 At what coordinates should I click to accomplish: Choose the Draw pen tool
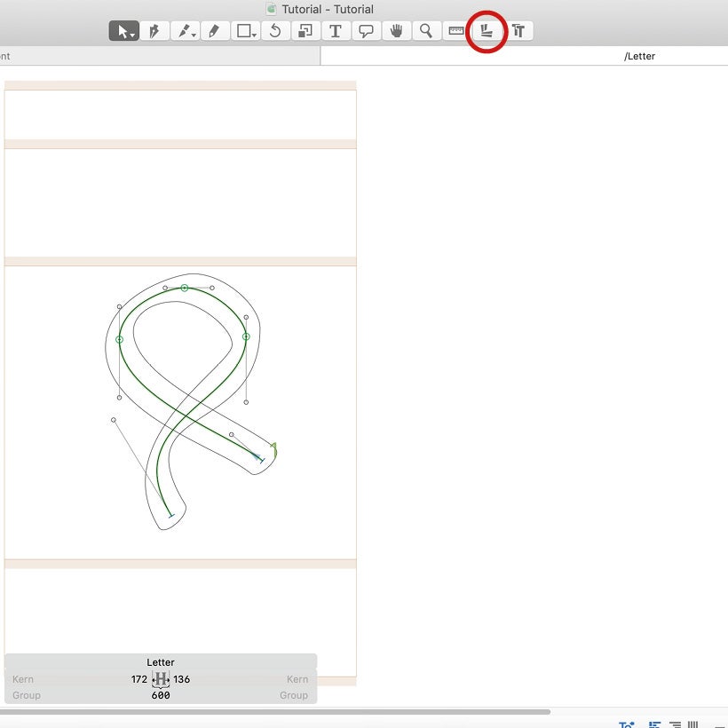click(154, 31)
